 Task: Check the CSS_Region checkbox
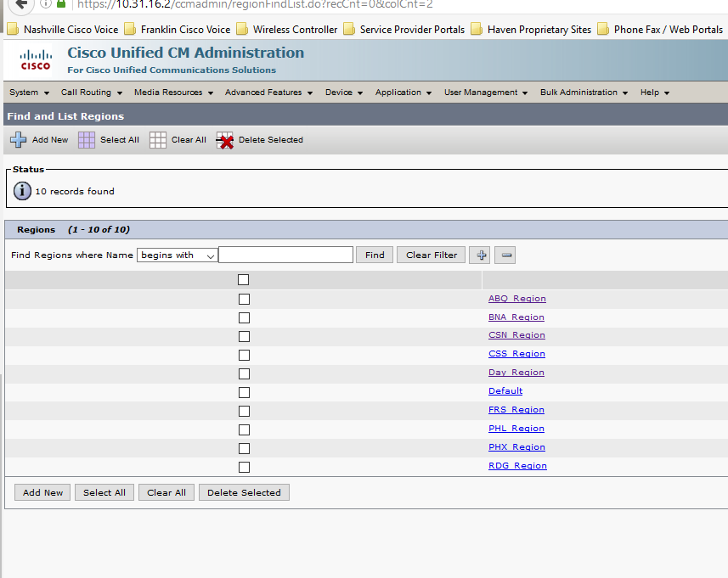[x=244, y=355]
